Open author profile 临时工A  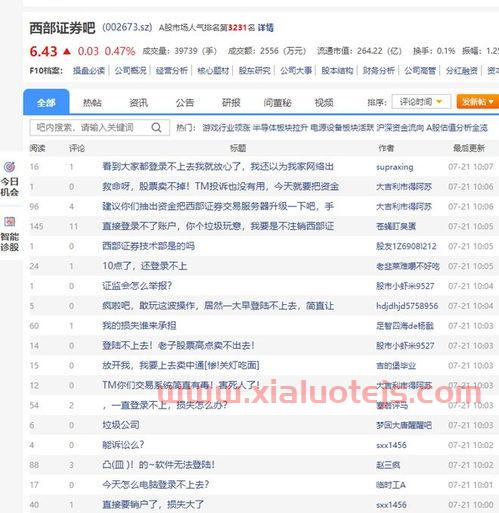pos(391,485)
